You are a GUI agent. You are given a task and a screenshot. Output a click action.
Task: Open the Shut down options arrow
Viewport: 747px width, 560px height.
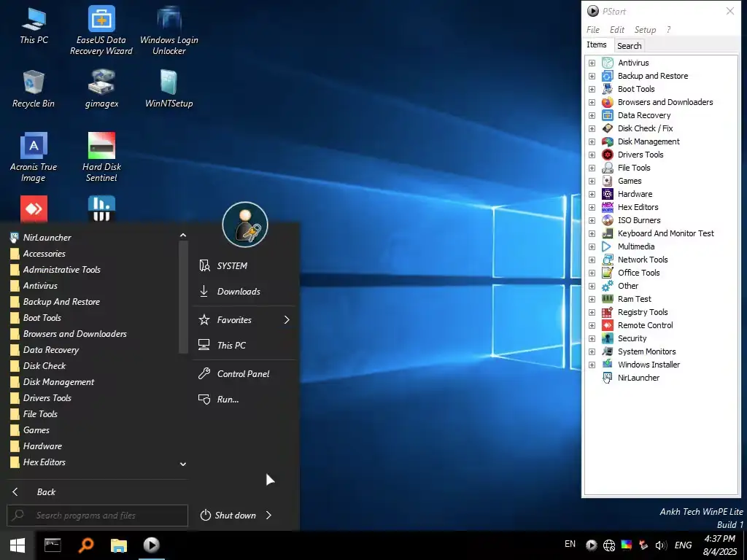[268, 516]
